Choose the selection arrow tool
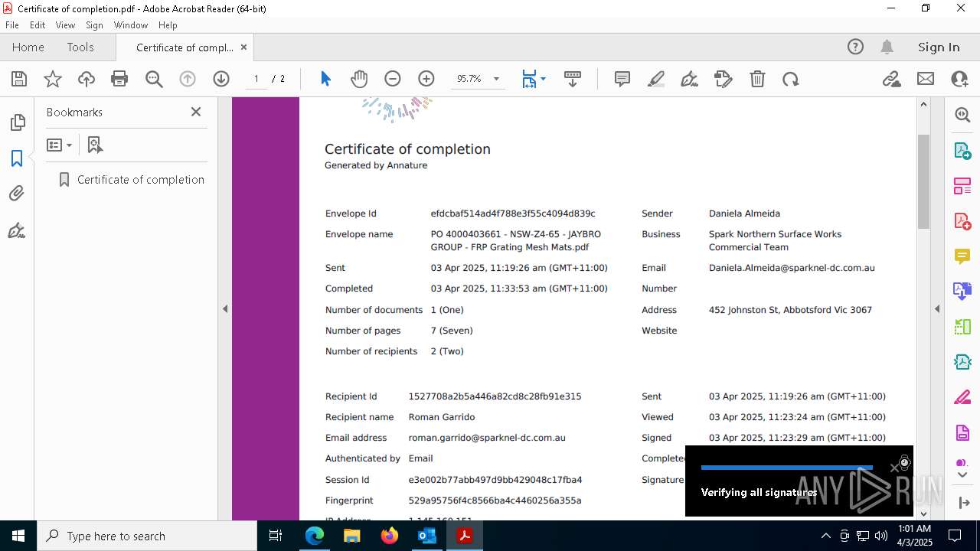This screenshot has height=551, width=980. (x=325, y=79)
